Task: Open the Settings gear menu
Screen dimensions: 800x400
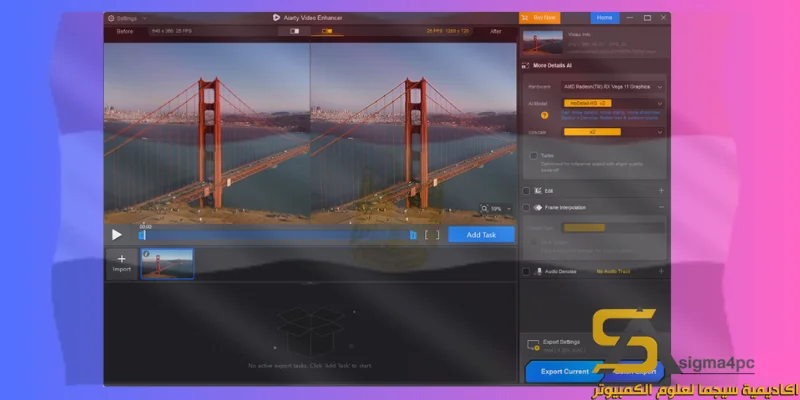Action: [111, 18]
